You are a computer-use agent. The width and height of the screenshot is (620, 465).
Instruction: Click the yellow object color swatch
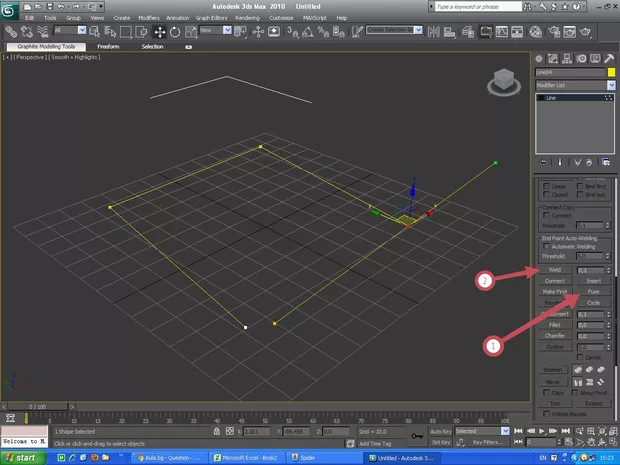click(x=610, y=73)
